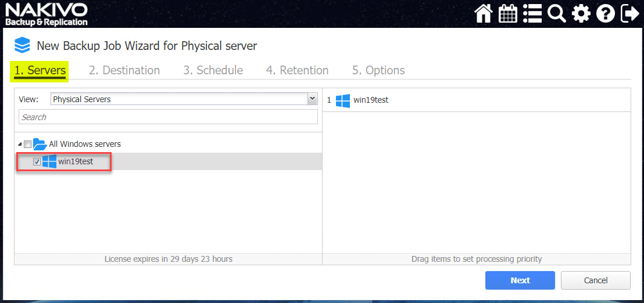Click the Windows icon in tree row
Screen dimensions: 644x303
click(x=49, y=161)
